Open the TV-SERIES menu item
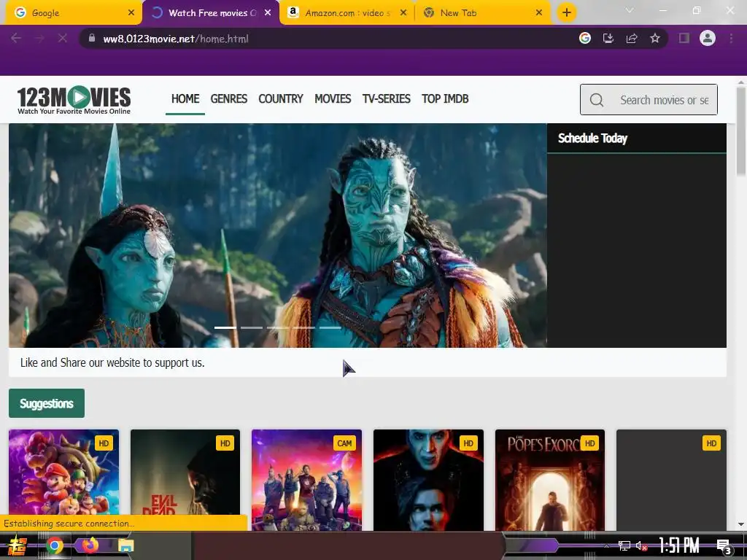The image size is (747, 560). (387, 99)
